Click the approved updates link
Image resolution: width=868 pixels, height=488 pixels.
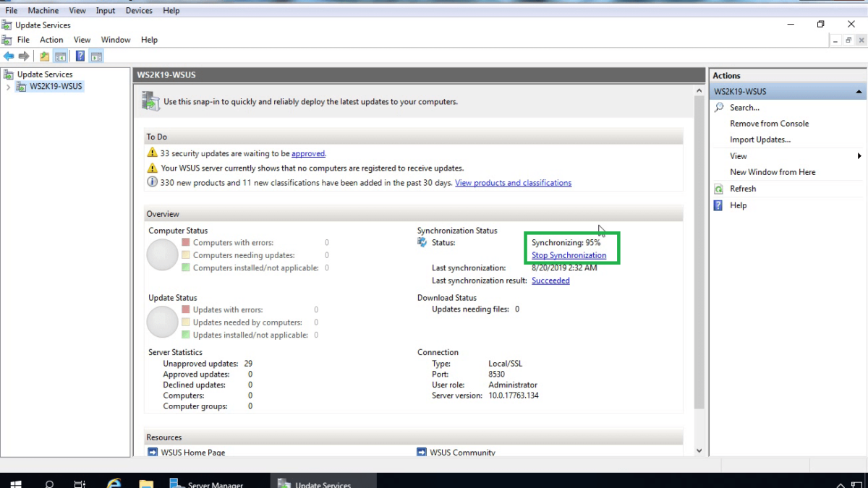[x=308, y=153]
